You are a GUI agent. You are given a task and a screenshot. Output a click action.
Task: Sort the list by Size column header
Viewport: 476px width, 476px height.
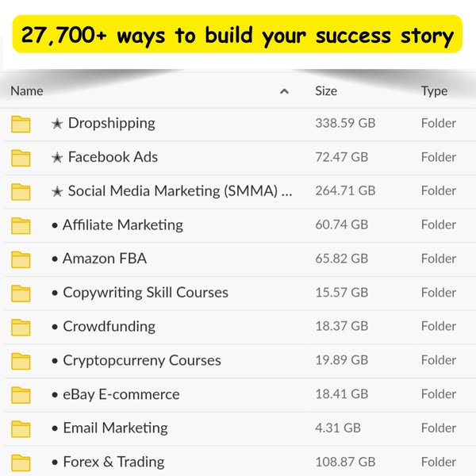(326, 91)
